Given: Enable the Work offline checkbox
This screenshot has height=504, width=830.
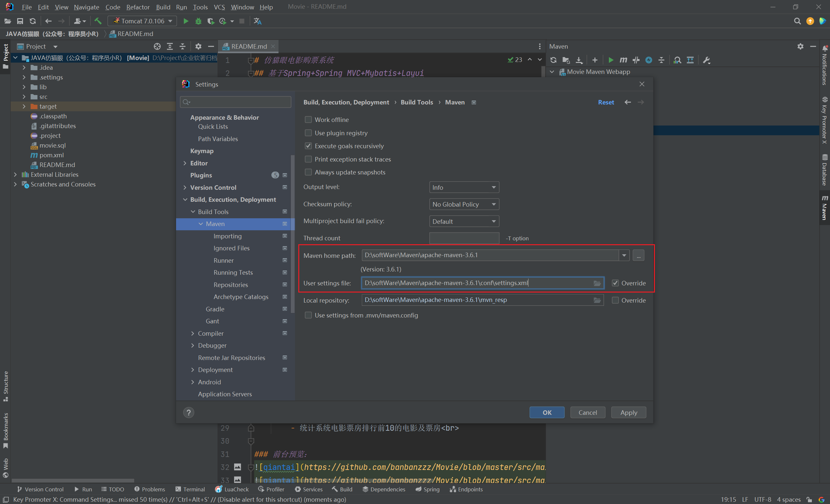Looking at the screenshot, I should pyautogui.click(x=307, y=119).
